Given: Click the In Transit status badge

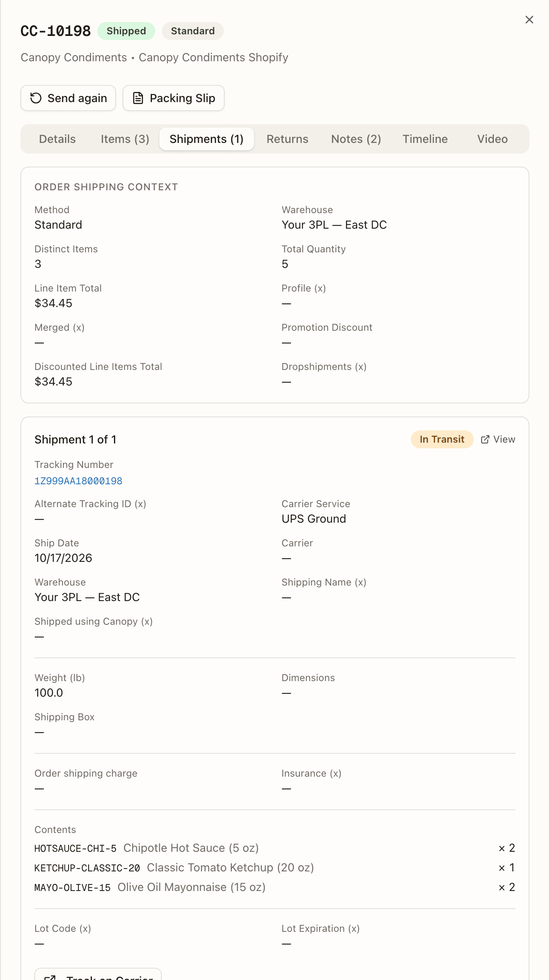Looking at the screenshot, I should (x=442, y=439).
